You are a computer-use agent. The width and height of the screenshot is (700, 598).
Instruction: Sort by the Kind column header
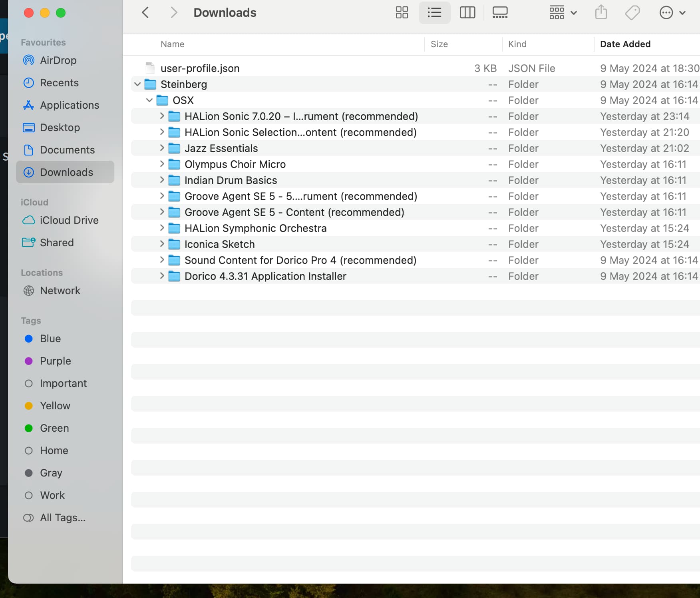(517, 44)
